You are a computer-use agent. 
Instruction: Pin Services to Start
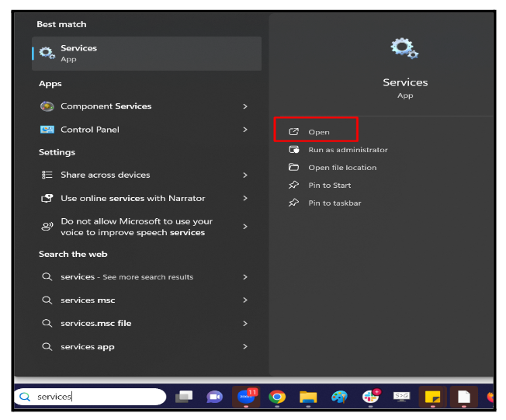click(x=329, y=186)
